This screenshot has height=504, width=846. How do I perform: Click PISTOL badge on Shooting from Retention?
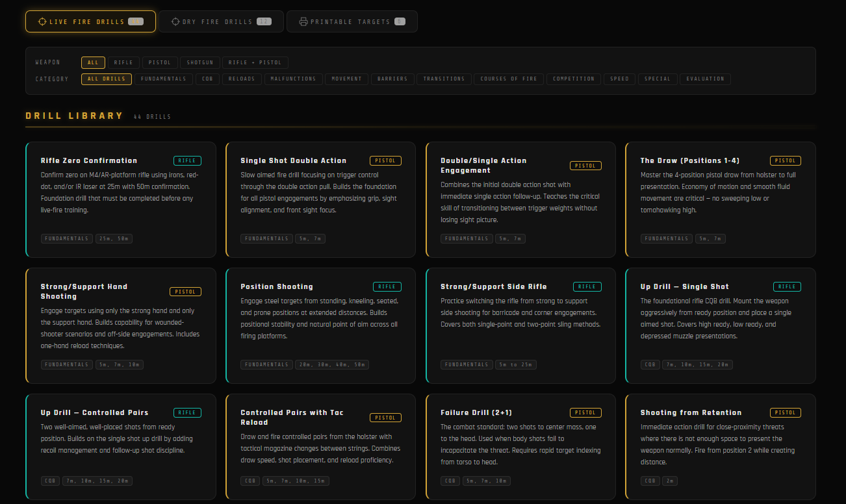coord(786,412)
